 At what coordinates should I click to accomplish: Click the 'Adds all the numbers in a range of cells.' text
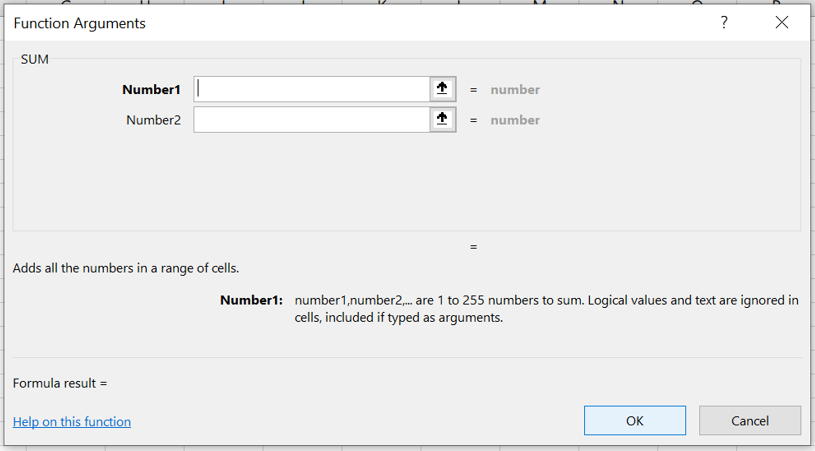[x=126, y=268]
